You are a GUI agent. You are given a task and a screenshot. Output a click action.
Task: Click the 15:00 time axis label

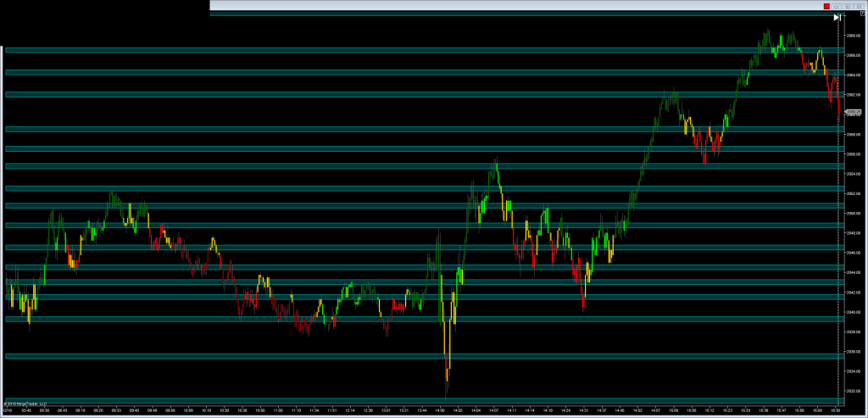[x=674, y=410]
